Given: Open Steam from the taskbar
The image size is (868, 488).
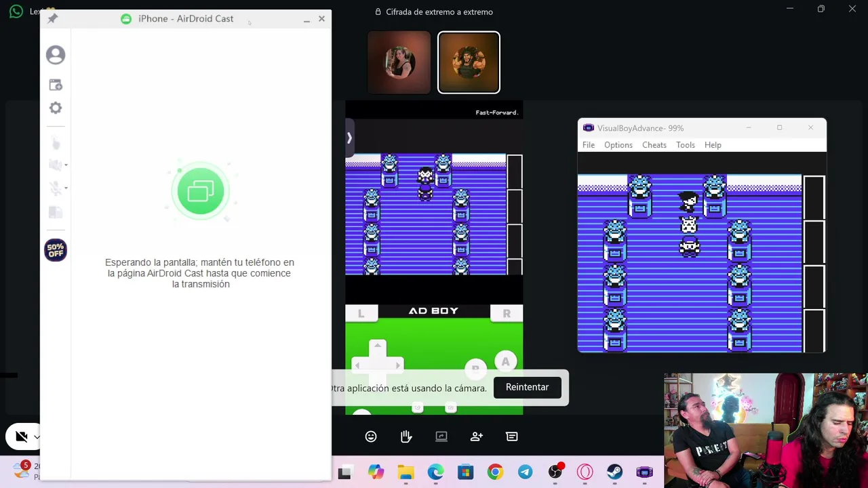Looking at the screenshot, I should tap(614, 472).
